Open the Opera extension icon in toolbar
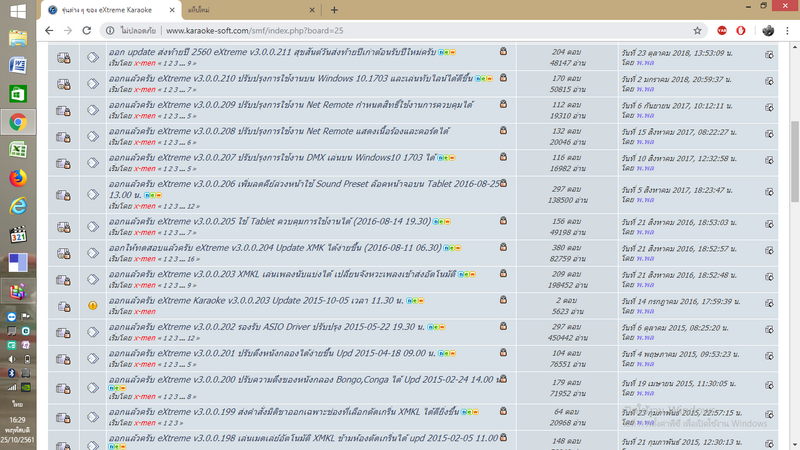The height and width of the screenshot is (450, 800). 741,31
